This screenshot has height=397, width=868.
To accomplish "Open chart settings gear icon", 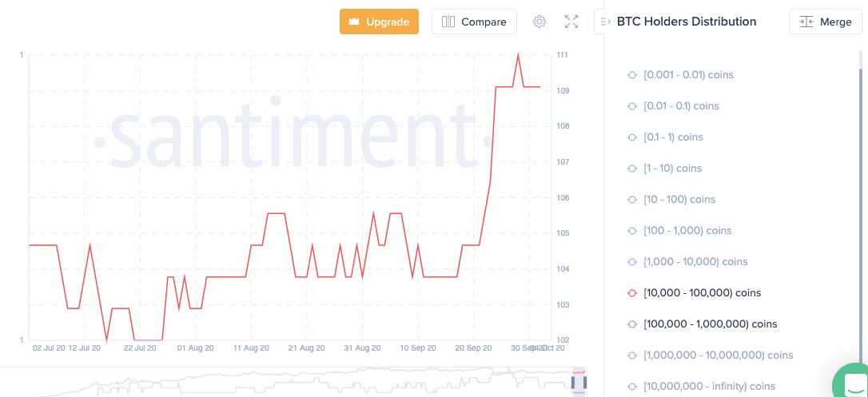I will (540, 22).
